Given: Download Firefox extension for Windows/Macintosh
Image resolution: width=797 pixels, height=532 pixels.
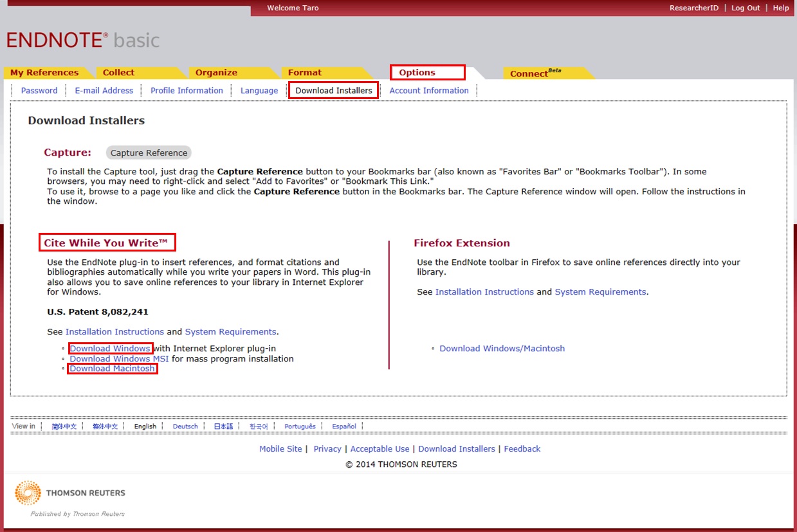Looking at the screenshot, I should [502, 349].
